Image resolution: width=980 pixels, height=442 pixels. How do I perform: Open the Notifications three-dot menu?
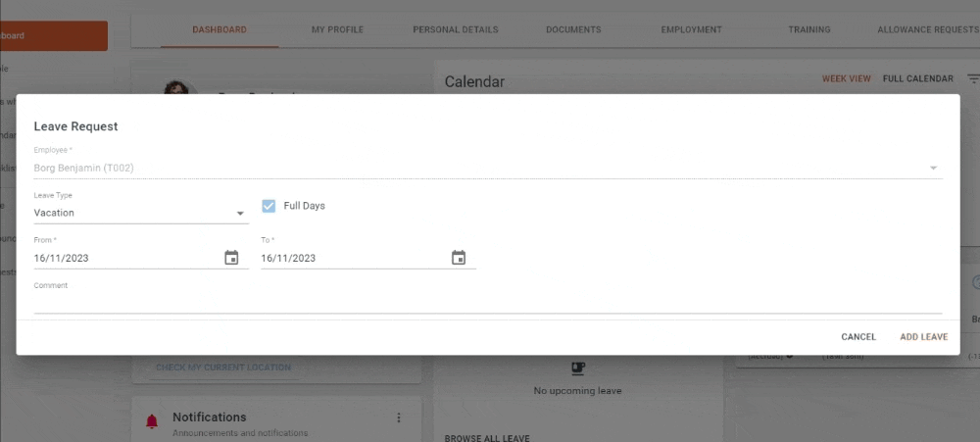[399, 417]
